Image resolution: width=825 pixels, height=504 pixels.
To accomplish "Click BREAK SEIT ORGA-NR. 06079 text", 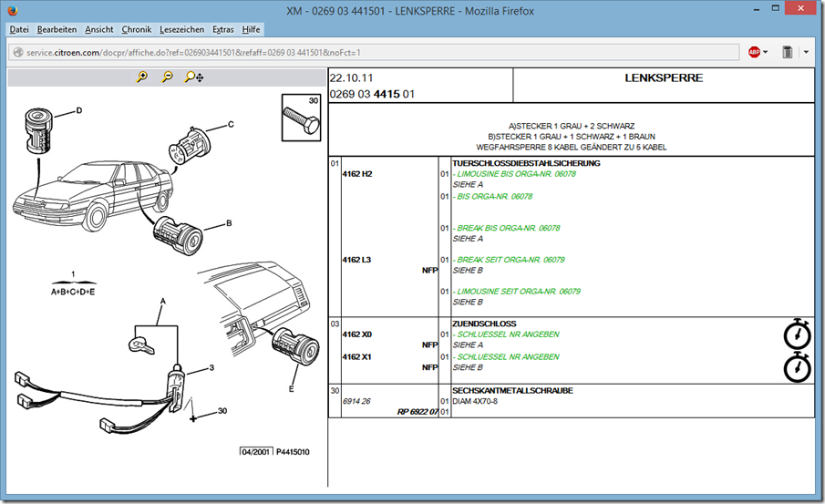I will [x=510, y=260].
